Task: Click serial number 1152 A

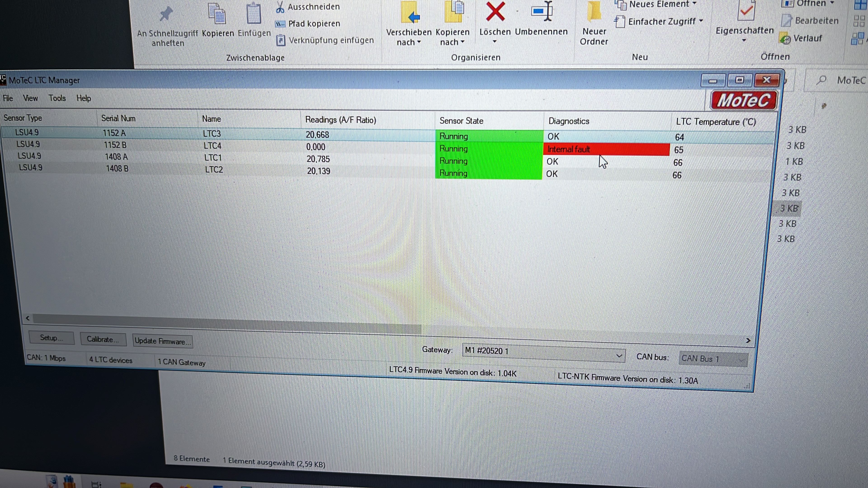Action: point(114,133)
